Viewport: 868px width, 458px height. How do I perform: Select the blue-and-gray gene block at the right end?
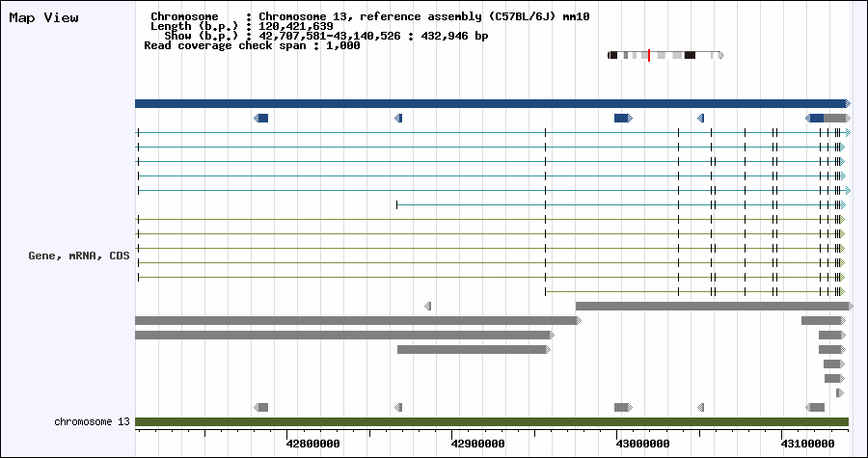tap(827, 118)
